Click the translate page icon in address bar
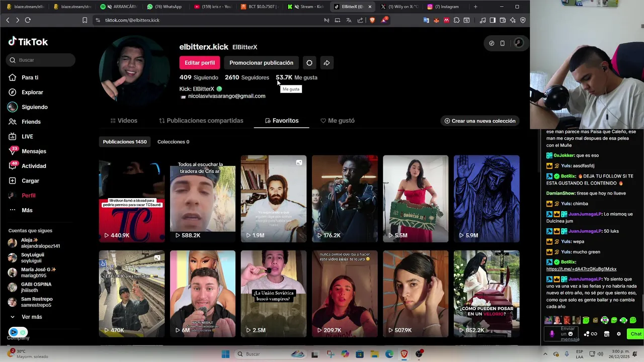 (349, 20)
